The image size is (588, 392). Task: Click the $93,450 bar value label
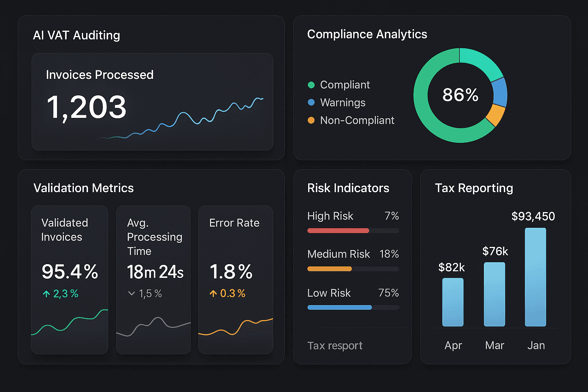pyautogui.click(x=533, y=217)
